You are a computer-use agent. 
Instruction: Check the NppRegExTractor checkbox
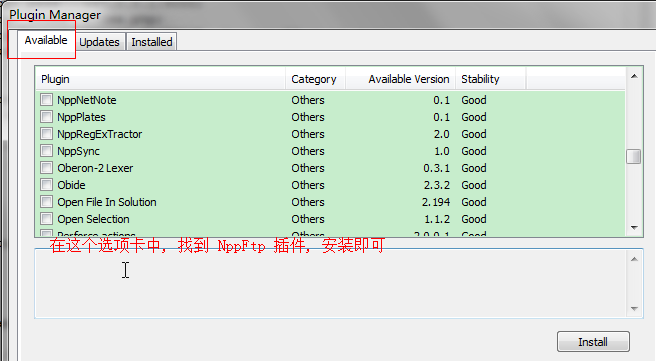tap(46, 134)
